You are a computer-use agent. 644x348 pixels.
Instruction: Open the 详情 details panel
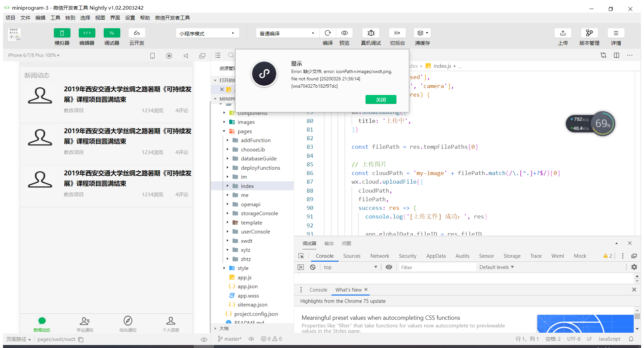click(x=616, y=33)
